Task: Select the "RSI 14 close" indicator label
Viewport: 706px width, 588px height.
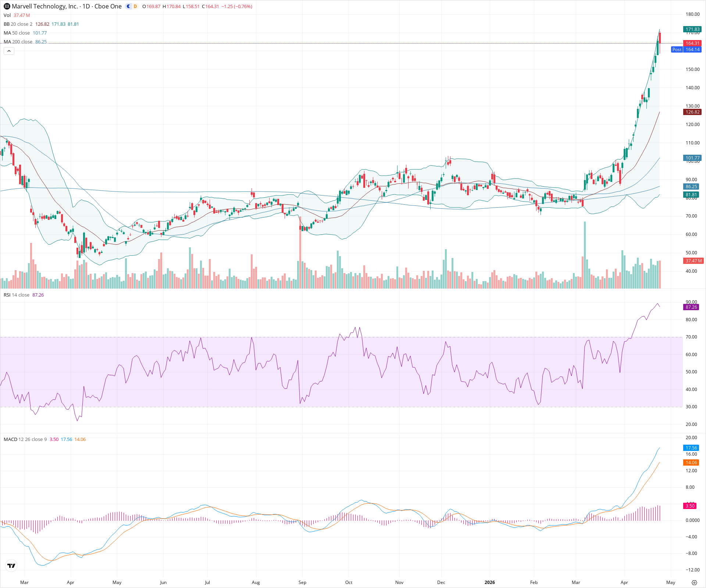Action: coord(17,295)
